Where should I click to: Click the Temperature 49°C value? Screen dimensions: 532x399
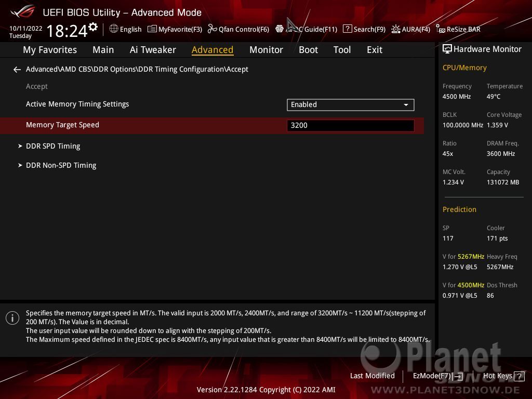pos(494,97)
